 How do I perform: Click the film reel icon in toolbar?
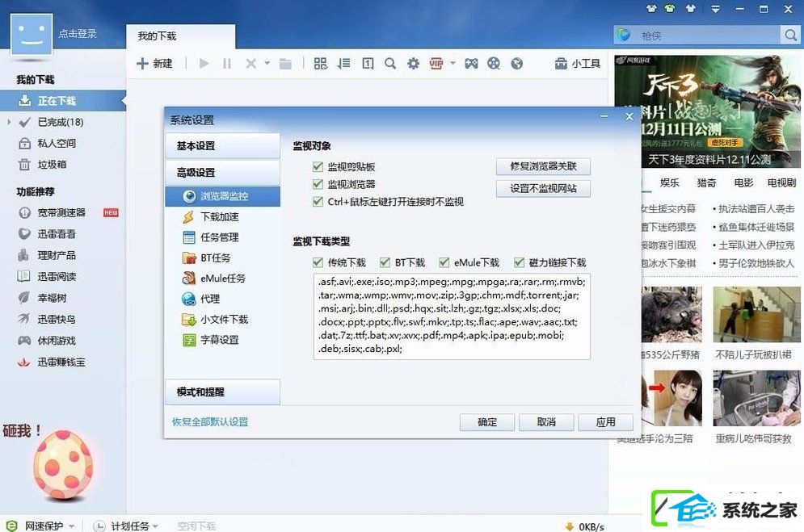tap(494, 64)
